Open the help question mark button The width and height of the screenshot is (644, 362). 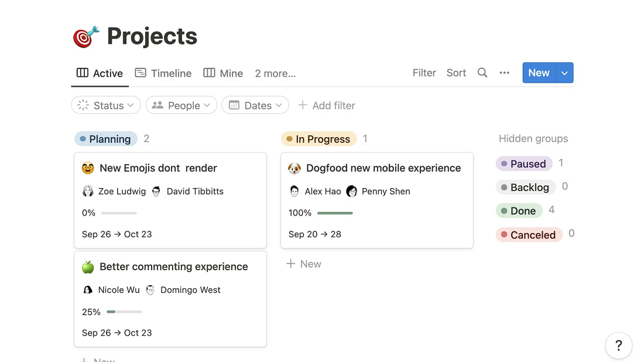pyautogui.click(x=618, y=345)
